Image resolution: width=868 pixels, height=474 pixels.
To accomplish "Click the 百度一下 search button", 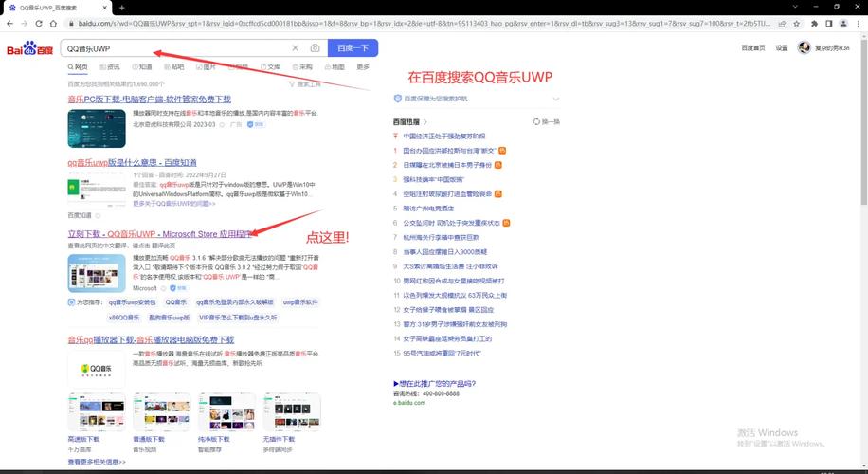I will [353, 48].
